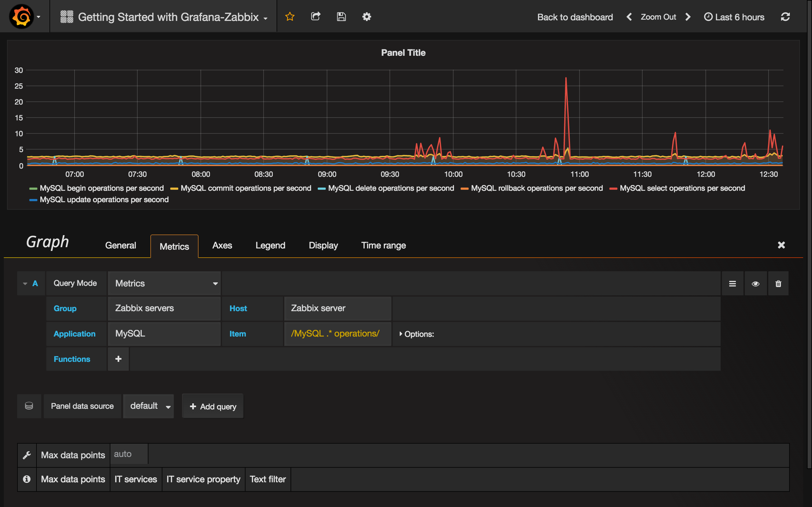Open dashboard settings gear icon

(x=366, y=17)
